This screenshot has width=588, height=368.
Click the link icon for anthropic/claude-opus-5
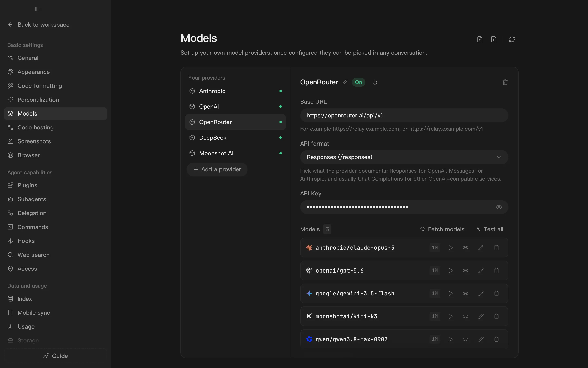tap(465, 248)
